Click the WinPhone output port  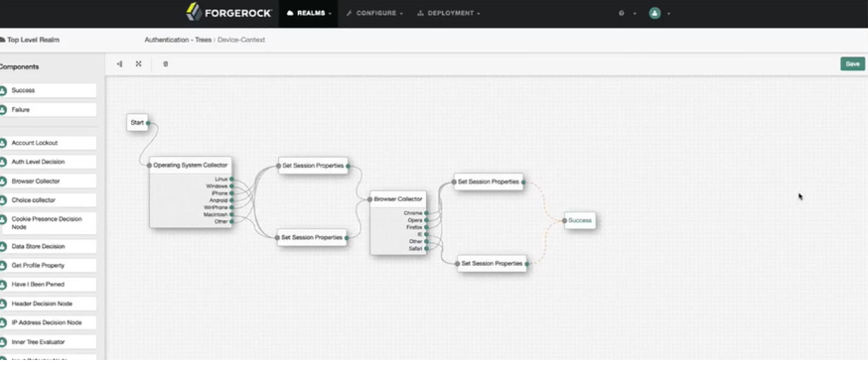coord(231,207)
